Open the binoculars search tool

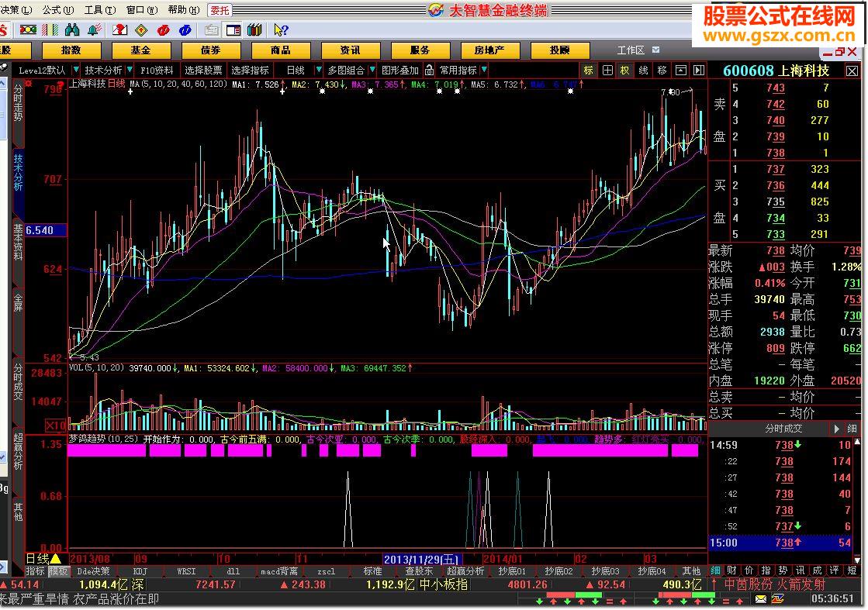(72, 30)
